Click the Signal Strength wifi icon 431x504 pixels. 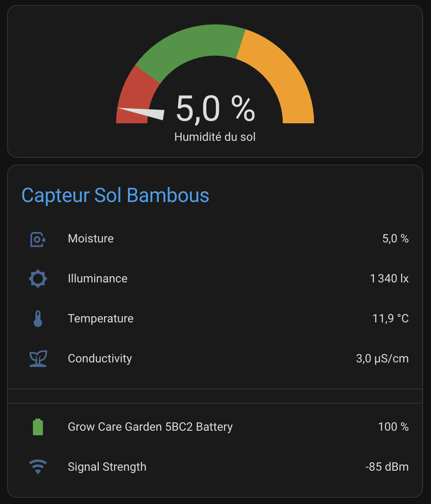(38, 467)
